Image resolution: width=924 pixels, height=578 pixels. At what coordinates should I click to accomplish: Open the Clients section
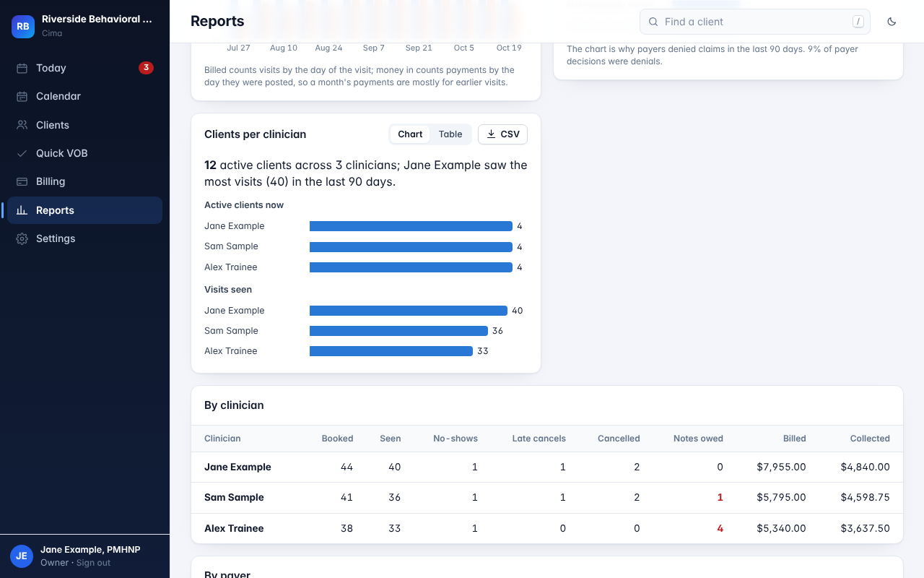84,125
